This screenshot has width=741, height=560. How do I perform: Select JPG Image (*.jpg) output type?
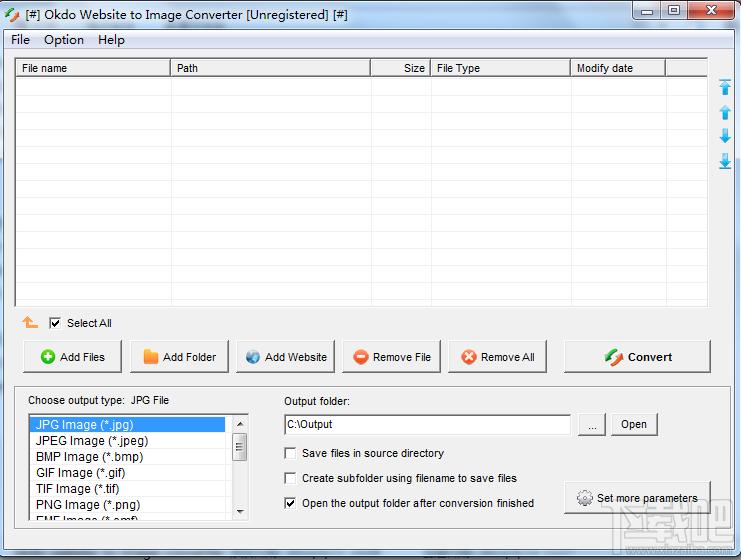click(x=127, y=424)
